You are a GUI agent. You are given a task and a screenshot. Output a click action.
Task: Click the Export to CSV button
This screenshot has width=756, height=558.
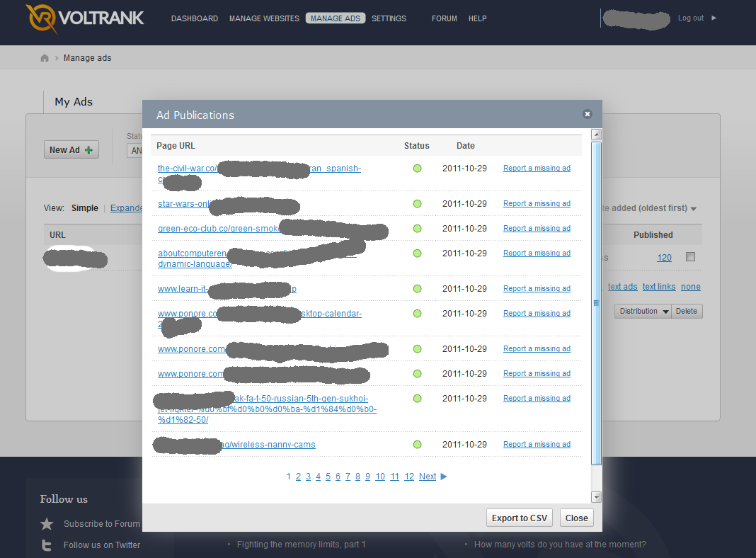coord(520,518)
